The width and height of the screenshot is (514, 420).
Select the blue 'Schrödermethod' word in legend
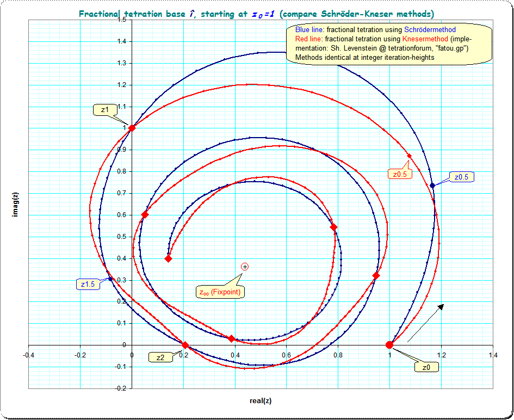point(430,29)
